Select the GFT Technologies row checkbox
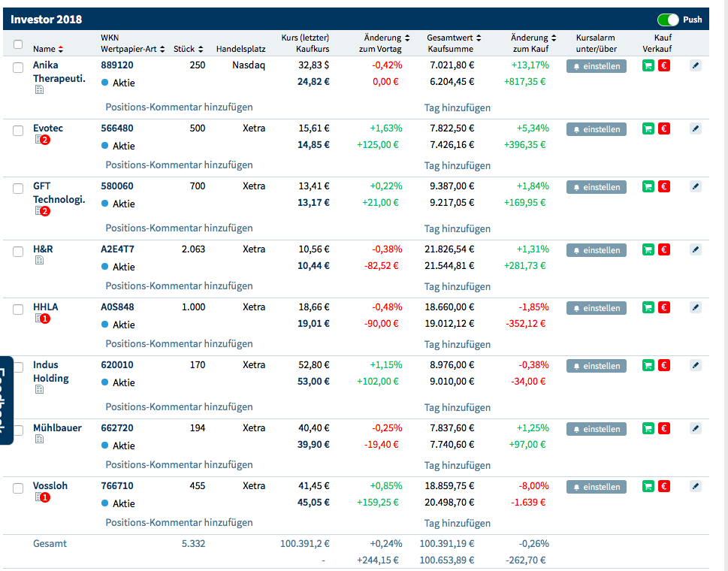 pyautogui.click(x=18, y=189)
